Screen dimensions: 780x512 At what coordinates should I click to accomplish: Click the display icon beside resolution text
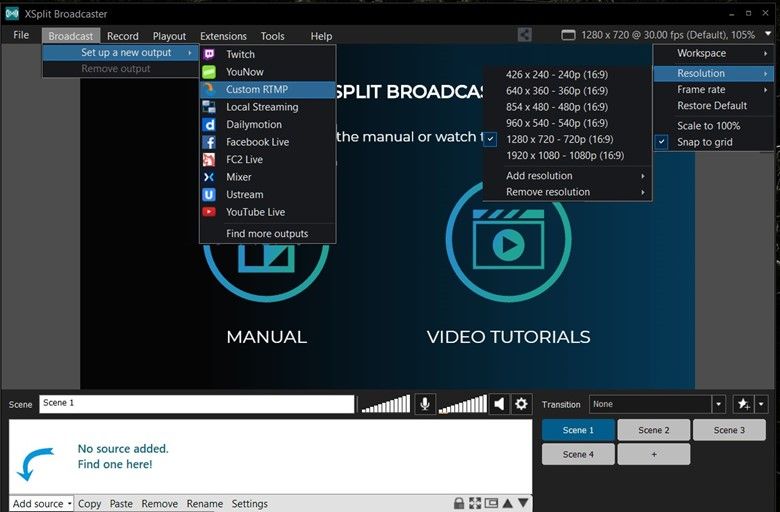coord(568,35)
